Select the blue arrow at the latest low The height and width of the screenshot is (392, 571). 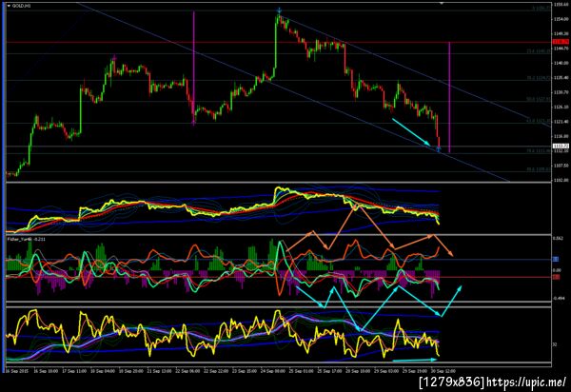pos(439,148)
